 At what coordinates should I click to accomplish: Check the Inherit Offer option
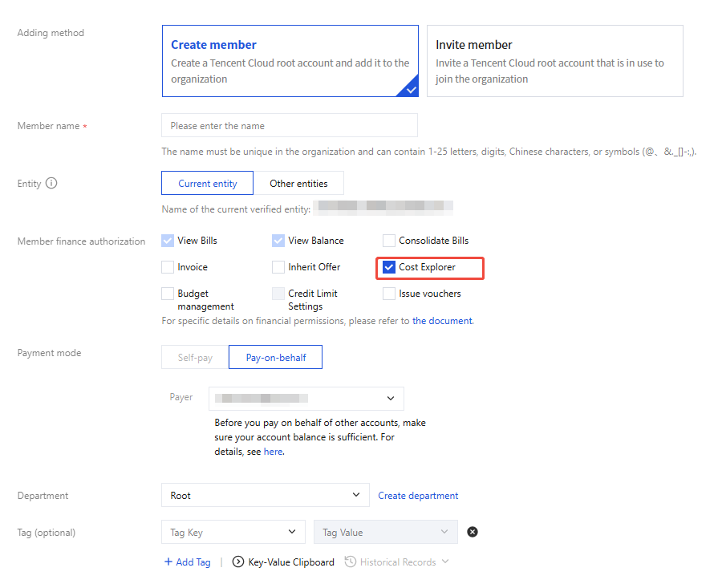278,267
